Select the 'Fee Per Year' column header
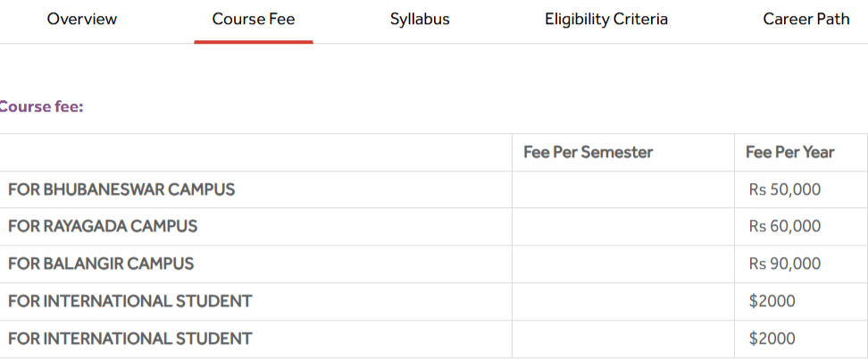Viewport: 868px width, 360px height. coord(790,152)
